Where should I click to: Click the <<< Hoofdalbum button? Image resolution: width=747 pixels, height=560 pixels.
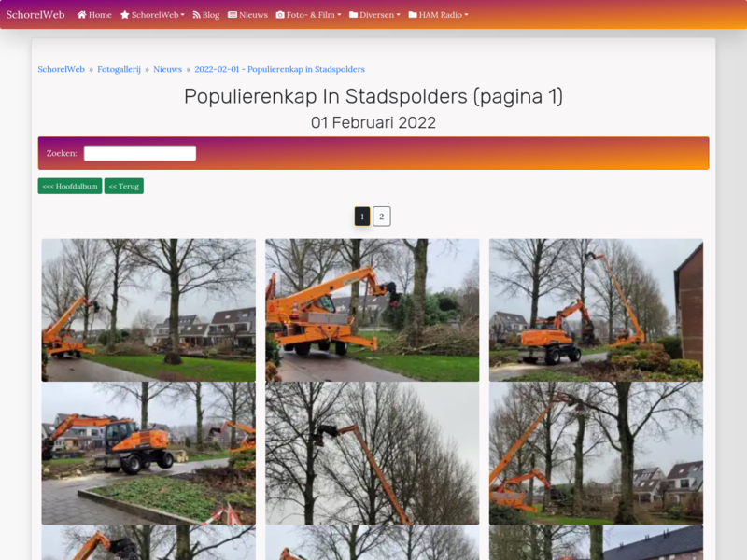pyautogui.click(x=70, y=186)
